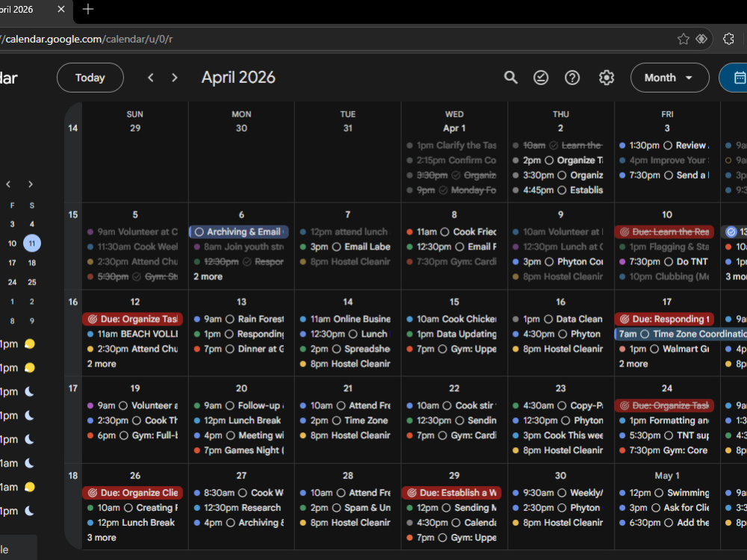Open the Month view dropdown

[669, 78]
